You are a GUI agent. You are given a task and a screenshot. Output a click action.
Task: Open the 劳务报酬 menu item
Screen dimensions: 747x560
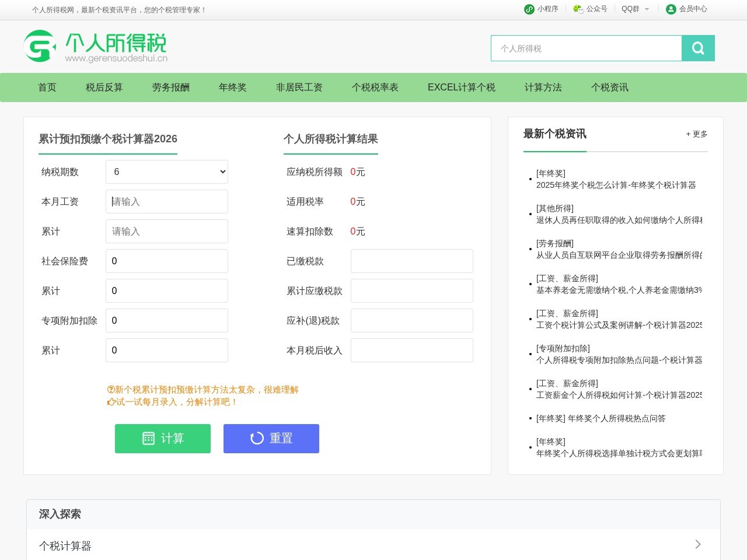[x=171, y=87]
